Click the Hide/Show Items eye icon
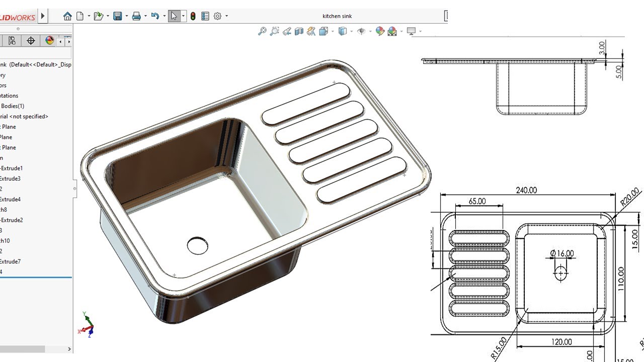Image resolution: width=644 pixels, height=362 pixels. click(x=361, y=31)
